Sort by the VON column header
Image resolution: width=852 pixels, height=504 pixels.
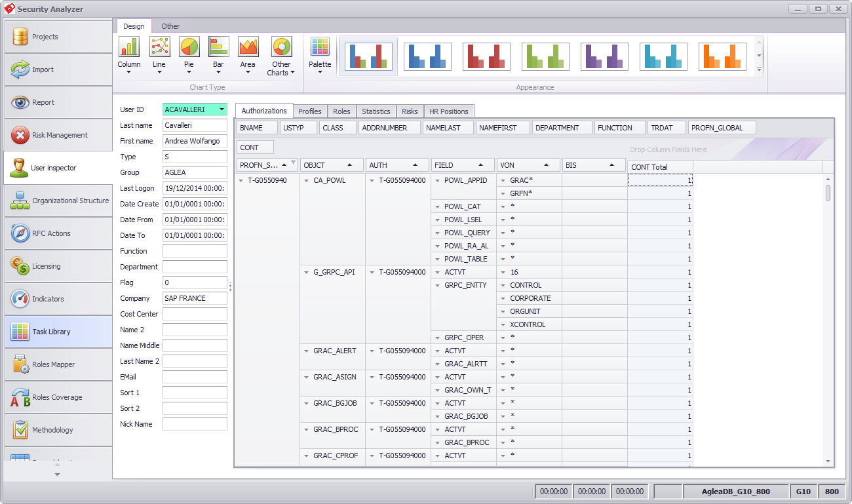pos(528,165)
